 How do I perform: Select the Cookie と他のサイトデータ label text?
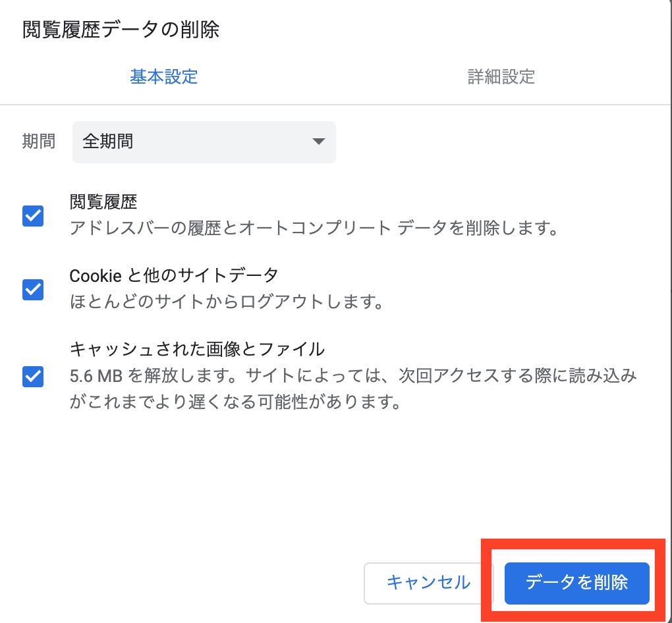tap(174, 275)
